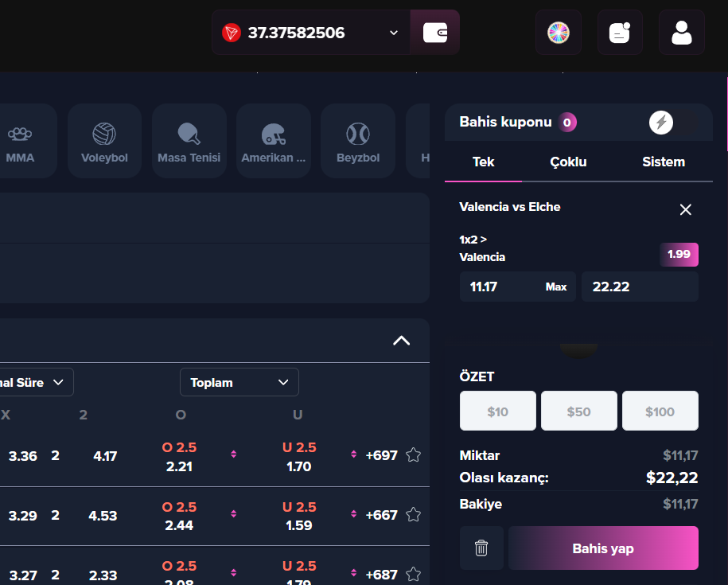The width and height of the screenshot is (728, 585).
Task: Click the 37.37582506 balance amount
Action: (296, 33)
